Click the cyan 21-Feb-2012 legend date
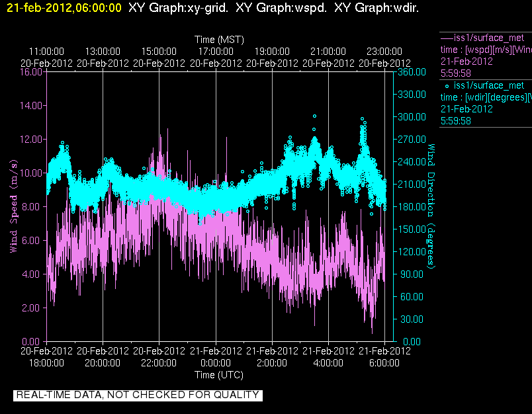Screen dimensions: 532x414 466,109
